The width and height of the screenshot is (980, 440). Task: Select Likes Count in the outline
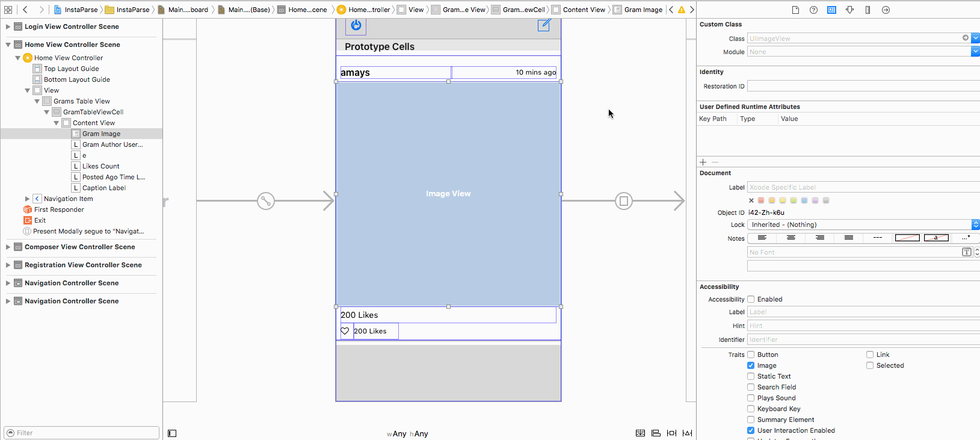(x=101, y=166)
